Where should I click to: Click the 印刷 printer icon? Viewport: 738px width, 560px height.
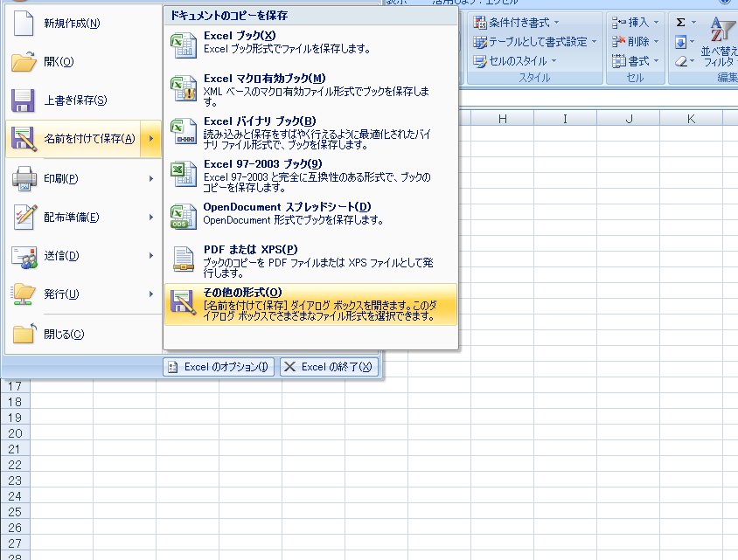point(24,178)
